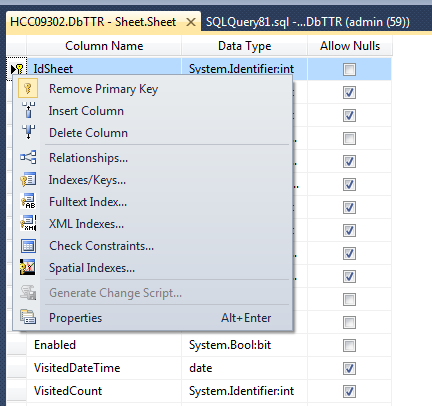Select the row header of the Enabled row
The width and height of the screenshot is (432, 406).
click(x=16, y=345)
